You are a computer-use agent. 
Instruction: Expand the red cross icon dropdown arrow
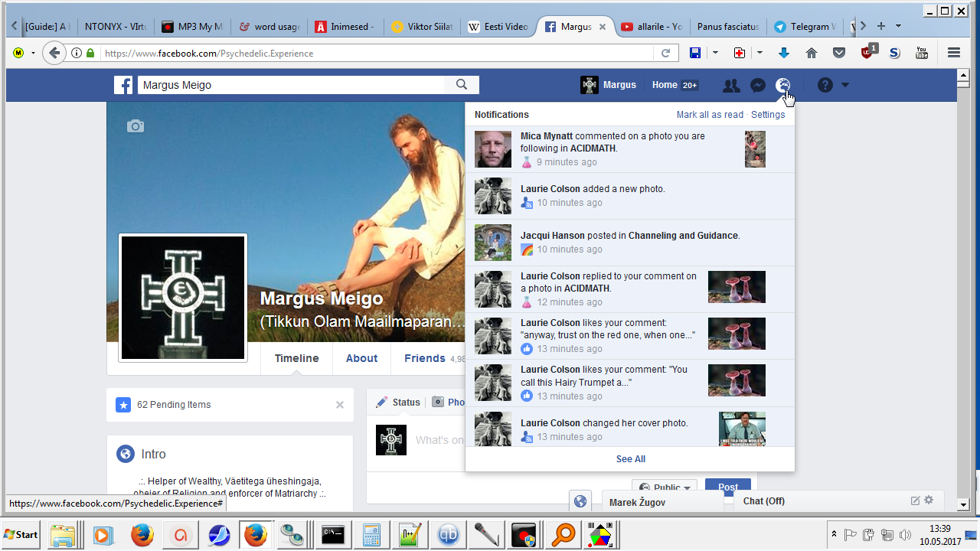759,53
